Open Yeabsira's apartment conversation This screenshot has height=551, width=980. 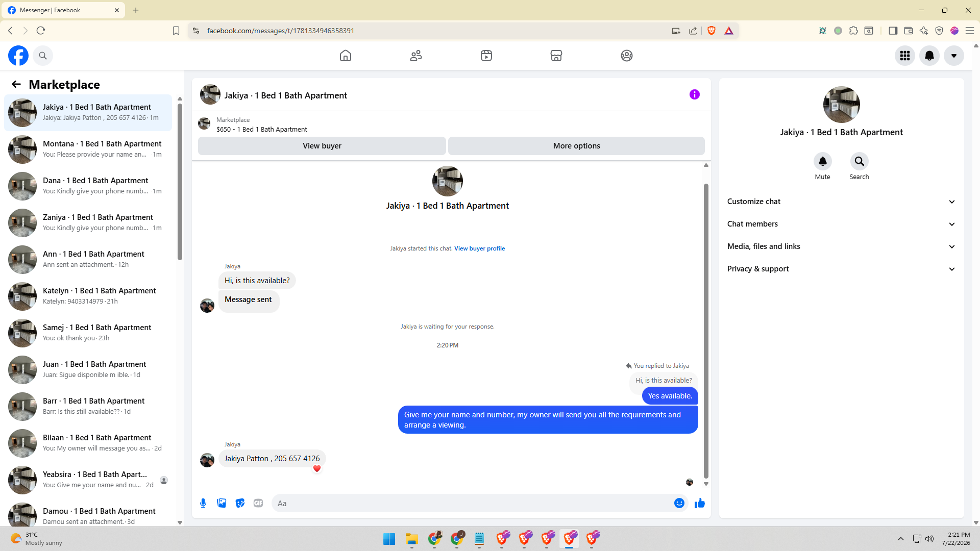pos(88,480)
